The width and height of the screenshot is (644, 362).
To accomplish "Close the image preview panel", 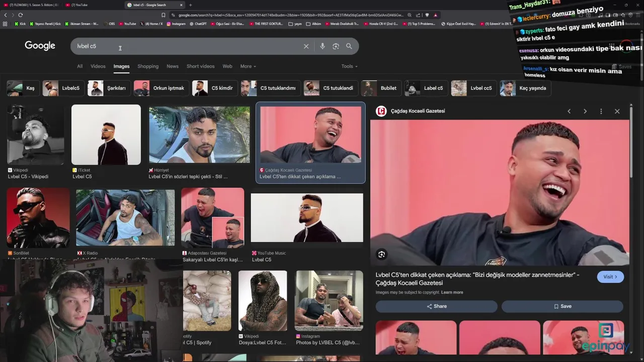I will [x=617, y=111].
